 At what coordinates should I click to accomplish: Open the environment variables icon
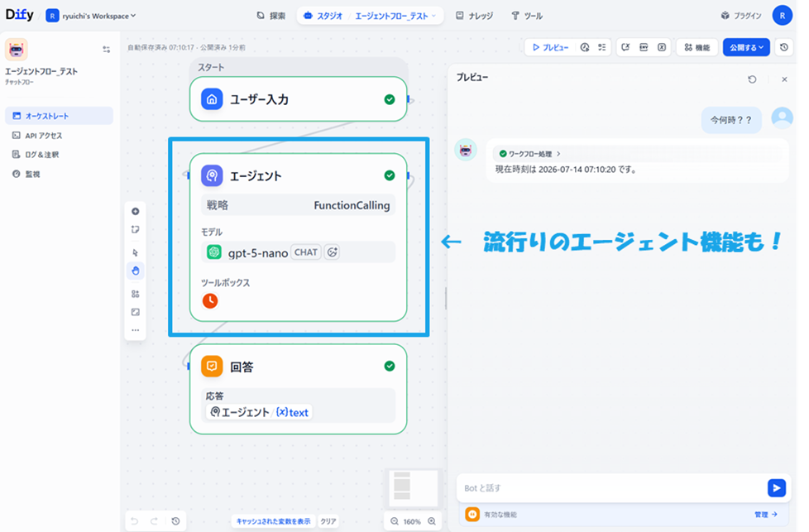point(644,47)
